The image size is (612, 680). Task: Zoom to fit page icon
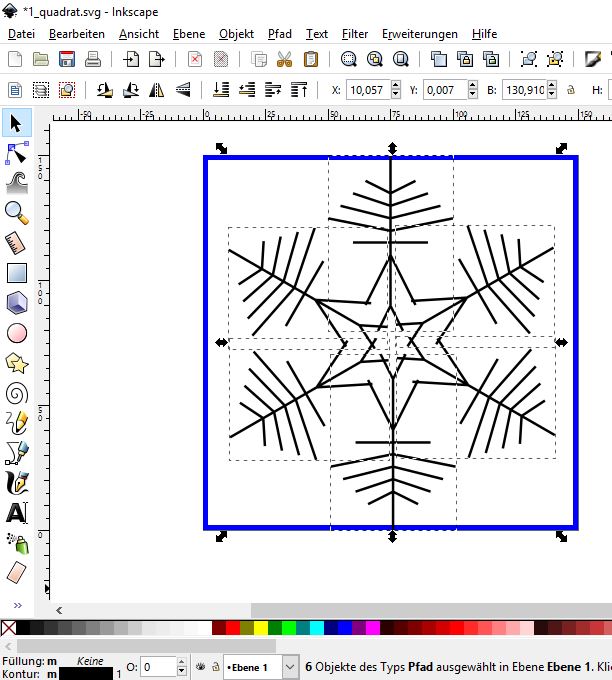pyautogui.click(x=401, y=59)
